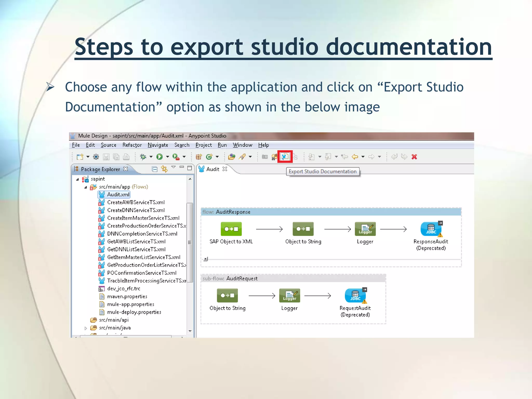Screen dimensions: 532x399
Task: Click the green Run play icon
Action: [159, 157]
